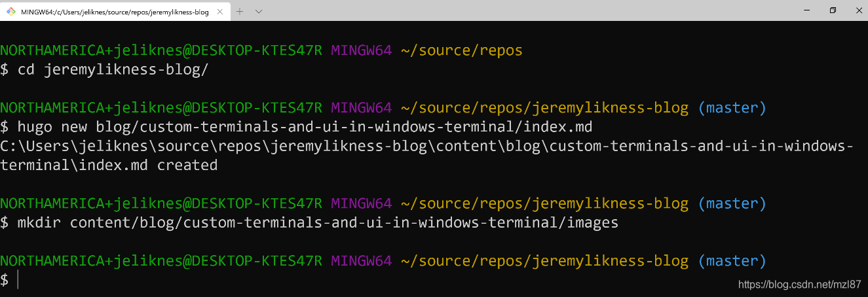Close the MINGW64 terminal tab
Viewport: 868px width, 297px height.
tap(220, 12)
